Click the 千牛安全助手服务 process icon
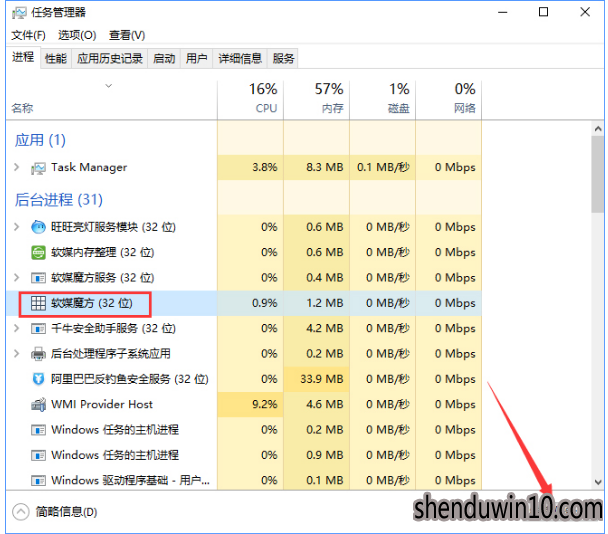Viewport: 608px width, 534px height. [38, 328]
